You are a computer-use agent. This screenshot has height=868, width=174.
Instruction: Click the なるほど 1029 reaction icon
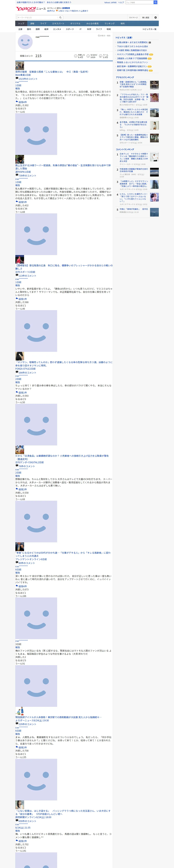coord(88,56)
